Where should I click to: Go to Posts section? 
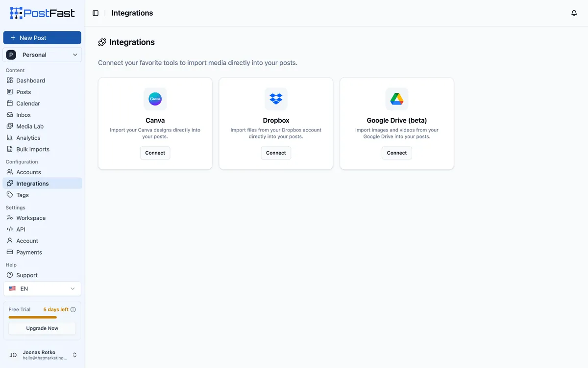[x=42, y=92]
